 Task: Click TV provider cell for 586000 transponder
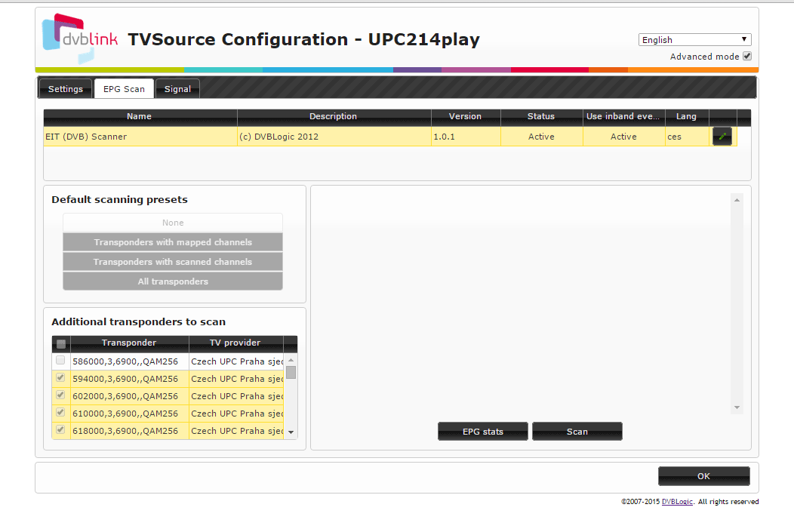point(236,361)
